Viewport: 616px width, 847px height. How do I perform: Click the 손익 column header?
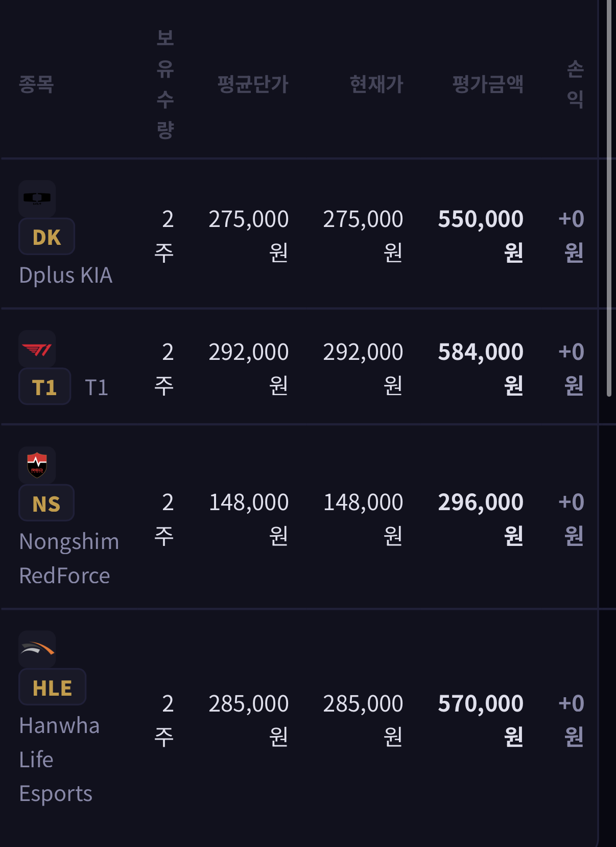tap(575, 84)
